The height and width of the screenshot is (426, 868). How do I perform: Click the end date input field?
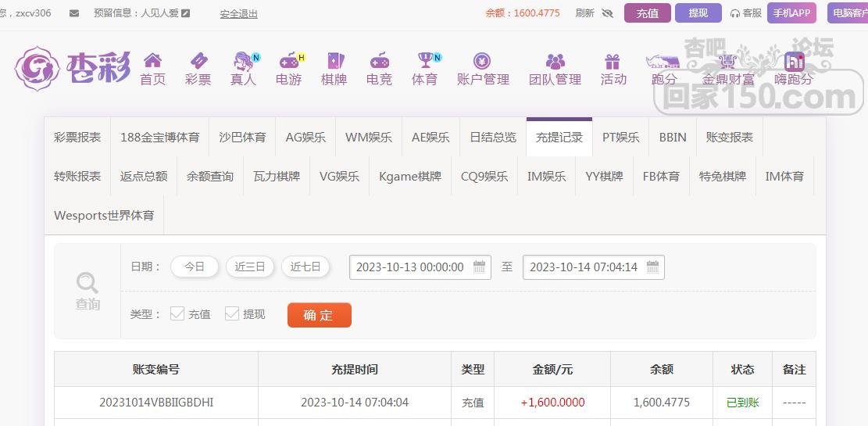coord(594,267)
